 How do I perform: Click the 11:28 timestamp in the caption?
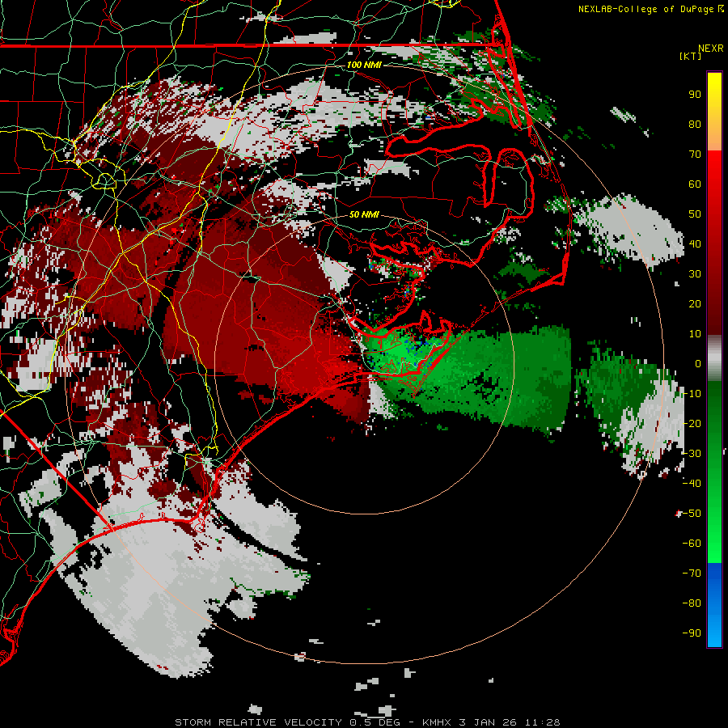543,722
